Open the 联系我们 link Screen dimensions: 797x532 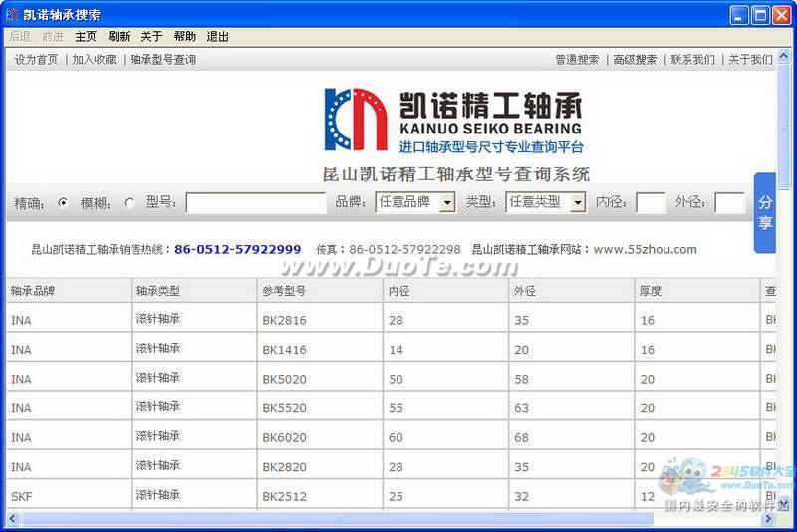(x=692, y=60)
